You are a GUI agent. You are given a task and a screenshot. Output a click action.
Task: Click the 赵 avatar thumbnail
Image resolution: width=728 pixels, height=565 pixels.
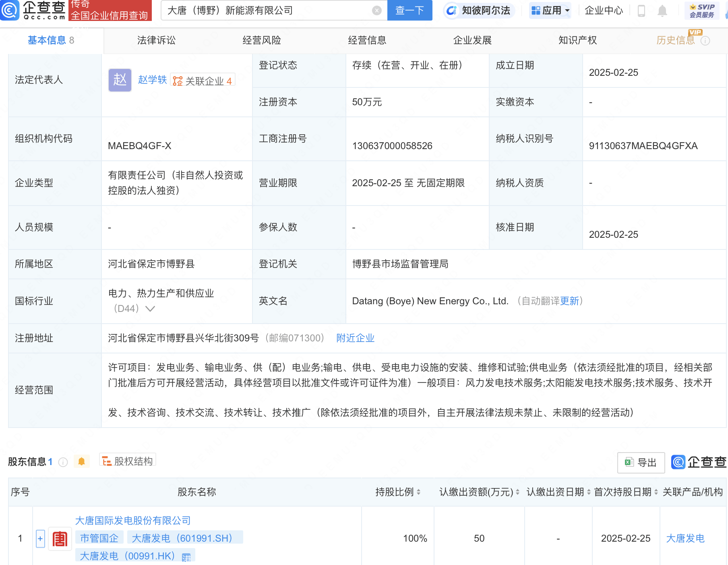click(x=120, y=80)
